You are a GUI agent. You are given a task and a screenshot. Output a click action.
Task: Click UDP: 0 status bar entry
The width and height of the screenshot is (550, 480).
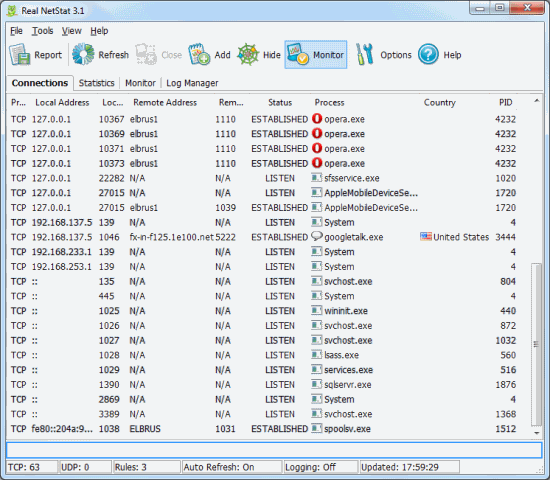coord(85,467)
